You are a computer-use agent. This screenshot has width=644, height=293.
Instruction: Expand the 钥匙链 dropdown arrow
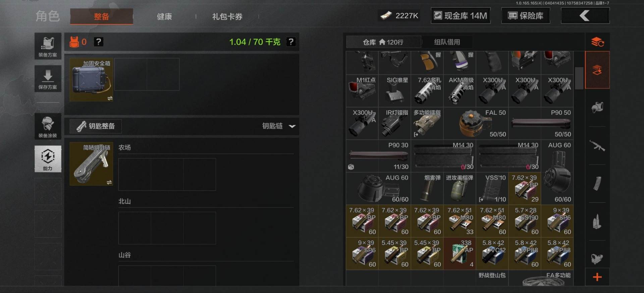(292, 126)
